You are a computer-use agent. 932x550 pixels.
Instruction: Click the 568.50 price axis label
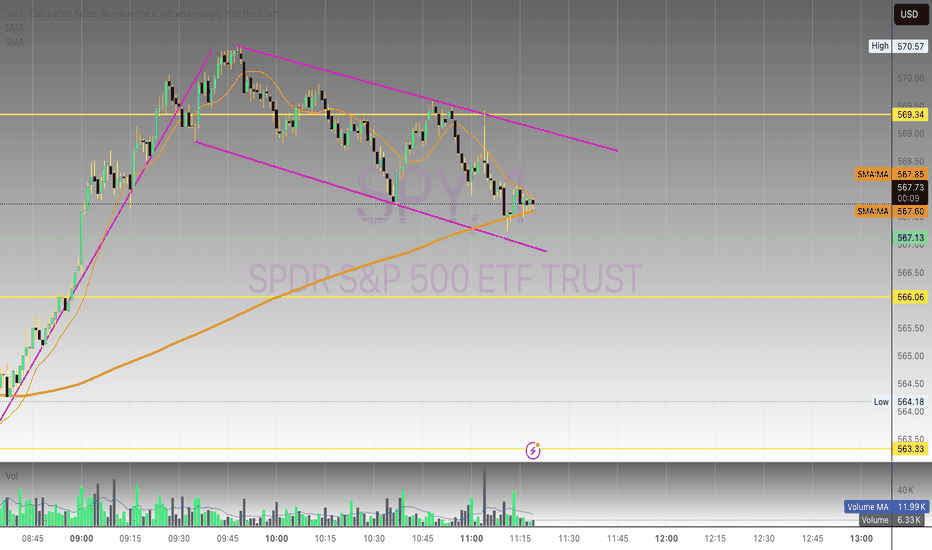(x=910, y=161)
